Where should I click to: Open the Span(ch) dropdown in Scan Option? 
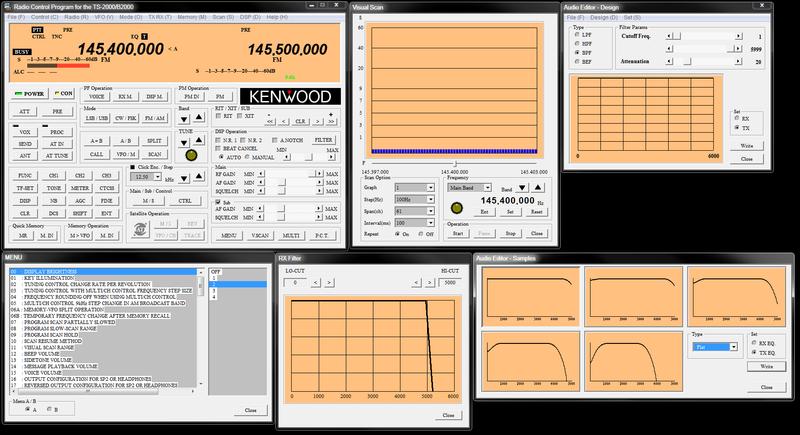pos(430,211)
